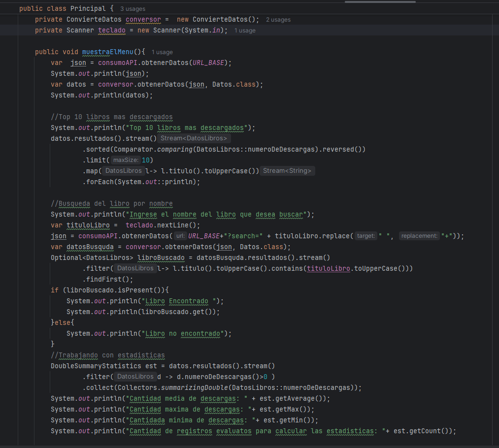Click the '}else{' keyword line
499x448 pixels.
[63, 322]
